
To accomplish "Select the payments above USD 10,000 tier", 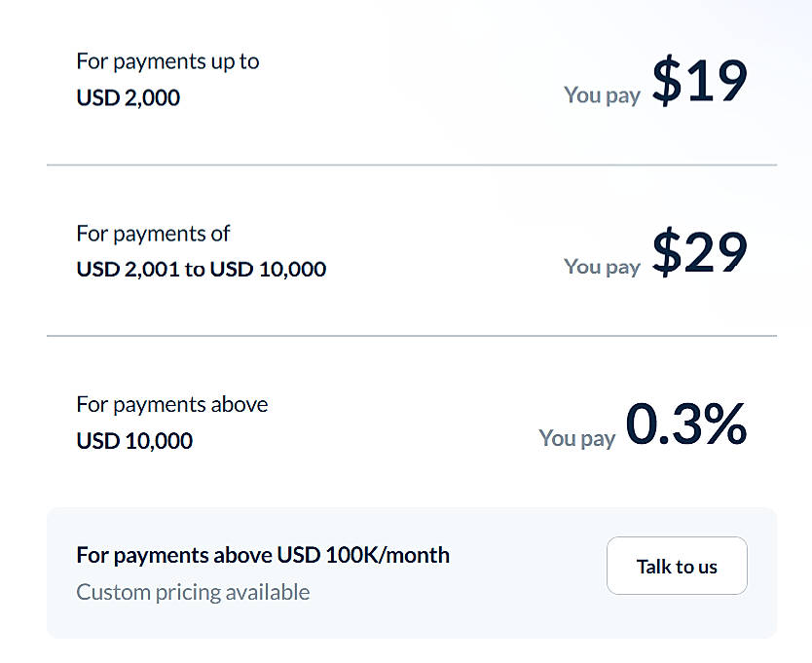I will 171,423.
